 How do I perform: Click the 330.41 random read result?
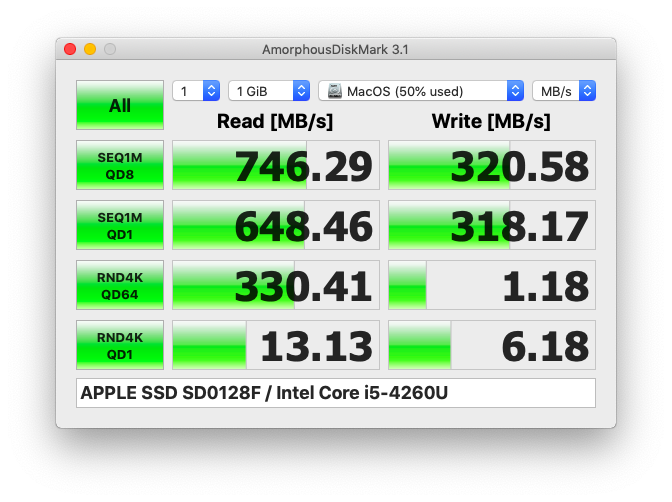pos(276,285)
